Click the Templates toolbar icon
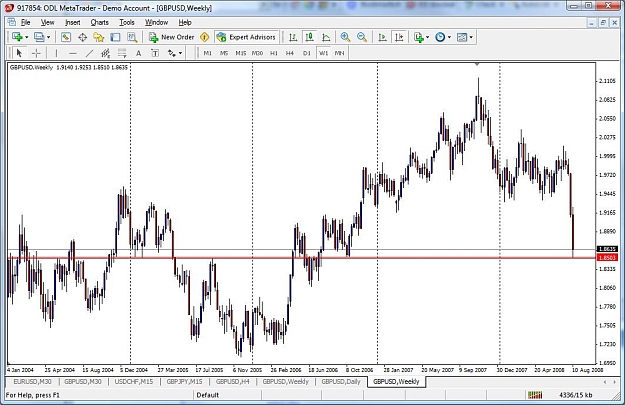This screenshot has height=405, width=625. pos(462,37)
